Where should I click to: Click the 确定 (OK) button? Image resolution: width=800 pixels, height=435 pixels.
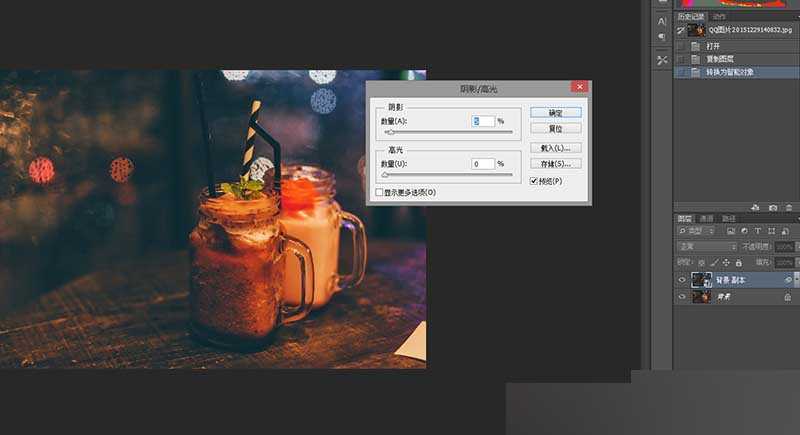(556, 112)
